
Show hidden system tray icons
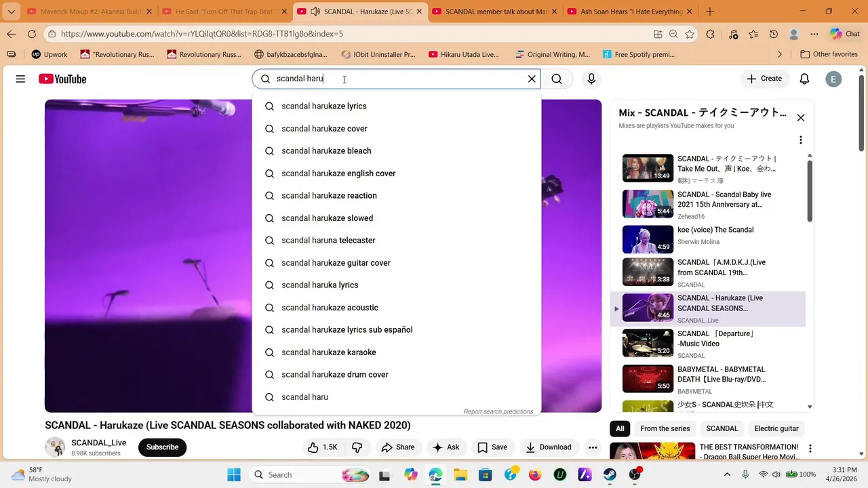click(728, 475)
